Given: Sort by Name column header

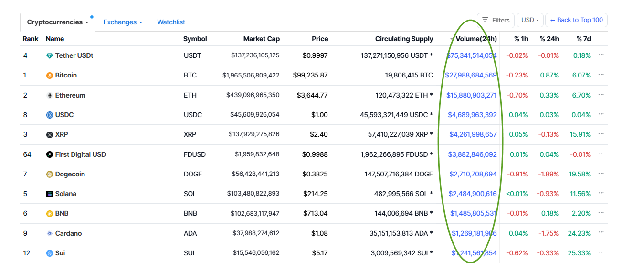Looking at the screenshot, I should [55, 39].
